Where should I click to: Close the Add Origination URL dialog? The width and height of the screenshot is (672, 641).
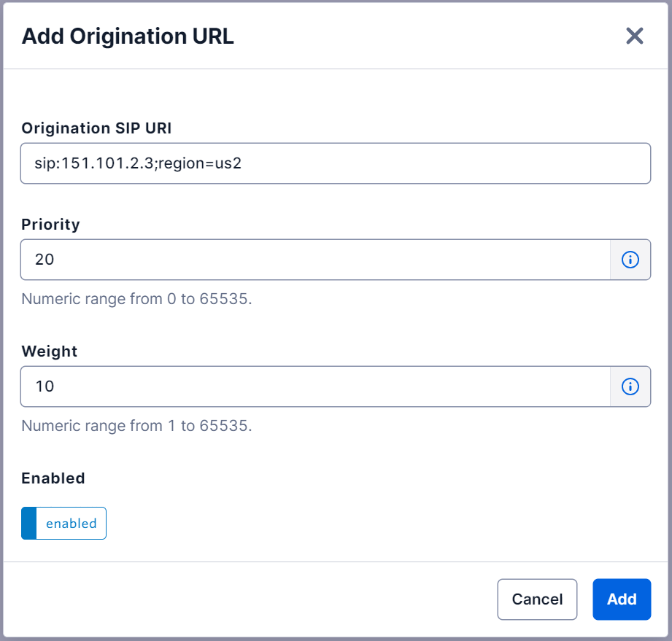634,36
